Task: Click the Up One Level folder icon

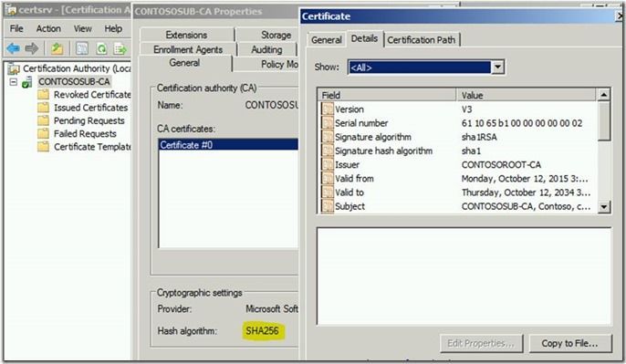Action: pos(57,48)
